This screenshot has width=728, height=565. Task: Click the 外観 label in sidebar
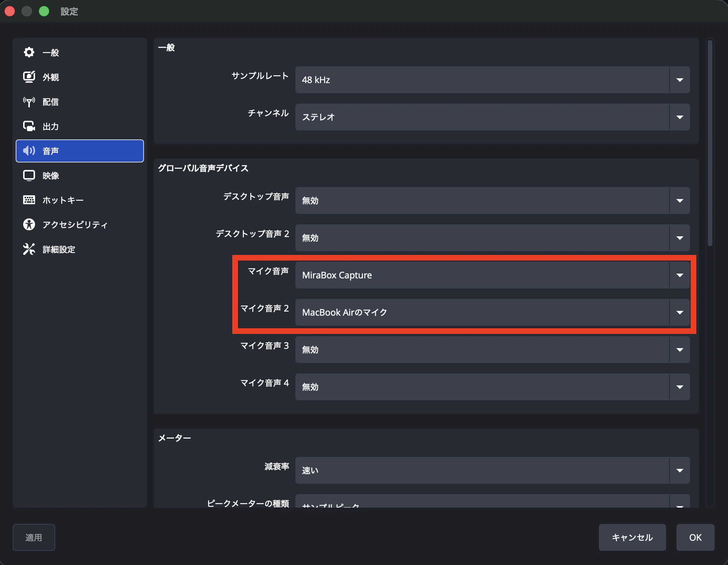click(x=51, y=77)
